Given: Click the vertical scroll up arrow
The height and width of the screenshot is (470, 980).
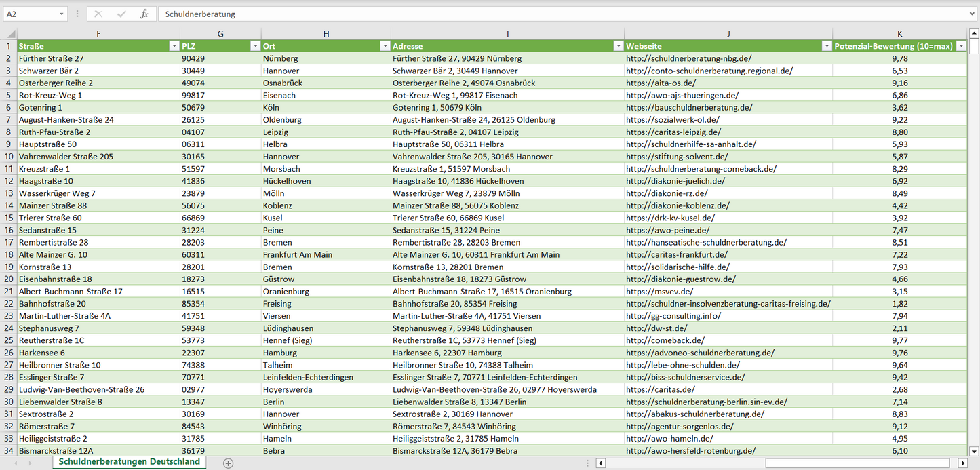Looking at the screenshot, I should [974, 33].
